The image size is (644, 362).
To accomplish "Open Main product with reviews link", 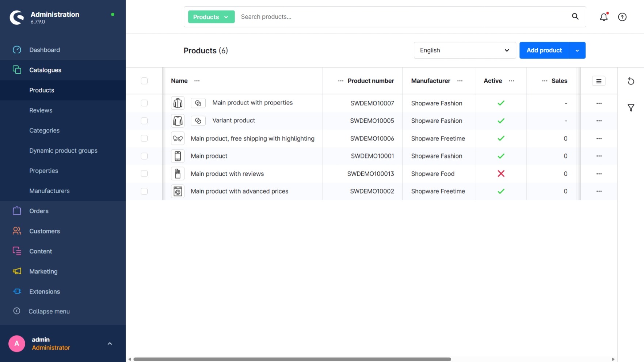I will [227, 174].
